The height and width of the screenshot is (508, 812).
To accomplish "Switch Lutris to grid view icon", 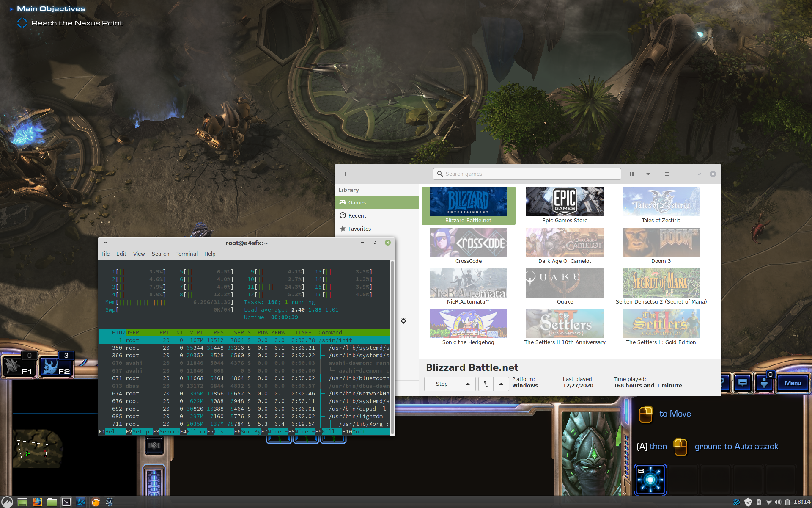I will tap(632, 174).
